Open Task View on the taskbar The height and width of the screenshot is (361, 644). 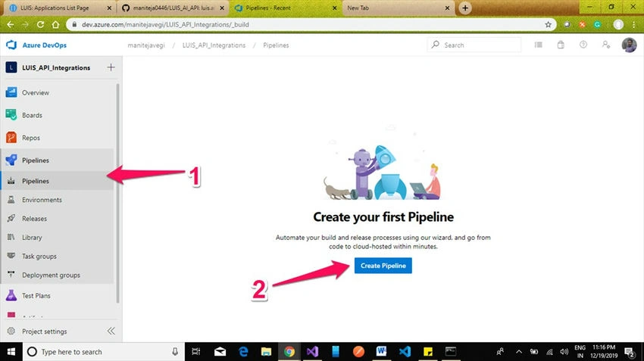pyautogui.click(x=196, y=352)
